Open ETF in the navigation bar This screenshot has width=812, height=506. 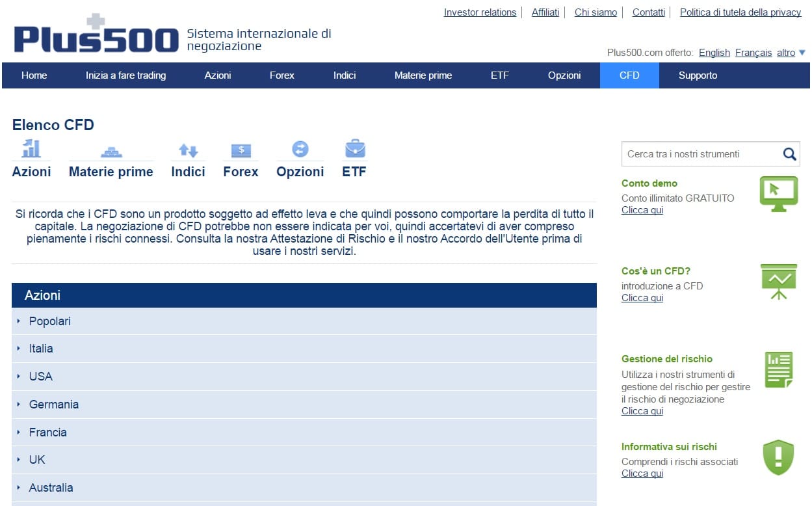tap(500, 75)
